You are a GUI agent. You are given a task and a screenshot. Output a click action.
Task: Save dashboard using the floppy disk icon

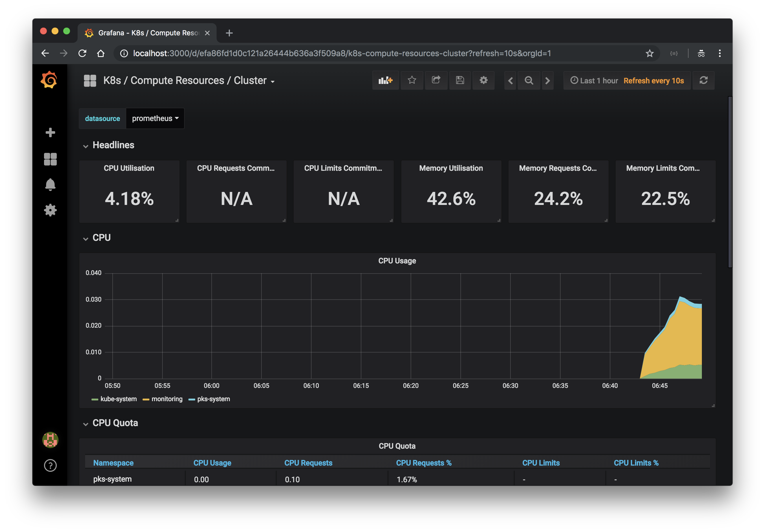(460, 80)
